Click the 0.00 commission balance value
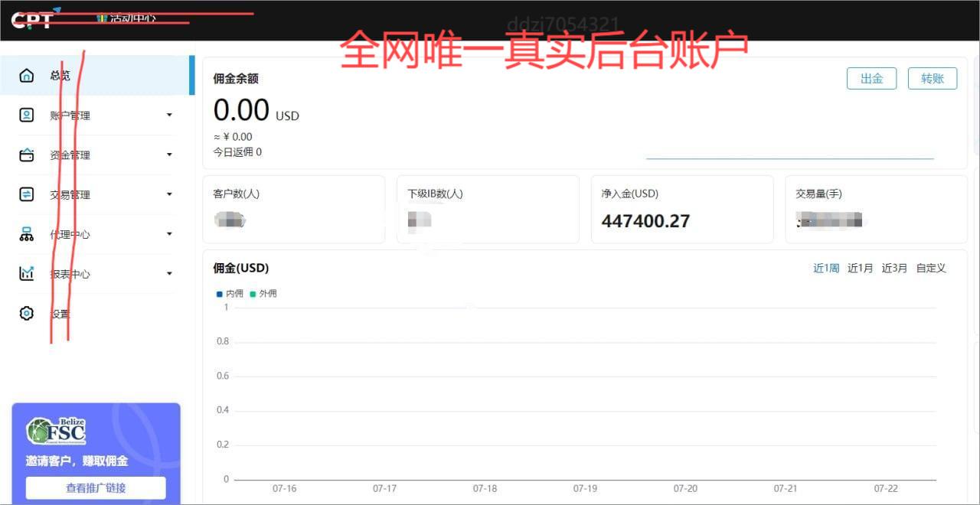Image resolution: width=980 pixels, height=505 pixels. point(241,110)
